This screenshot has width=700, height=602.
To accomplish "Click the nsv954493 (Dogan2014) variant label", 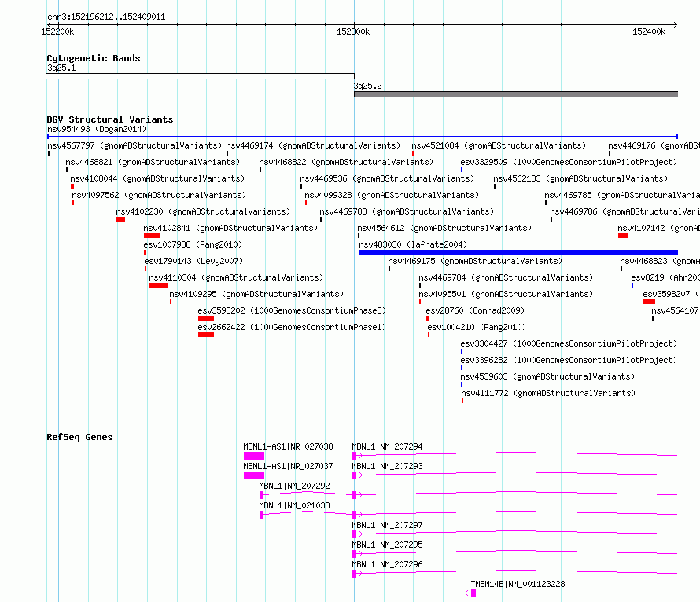I will click(x=97, y=130).
